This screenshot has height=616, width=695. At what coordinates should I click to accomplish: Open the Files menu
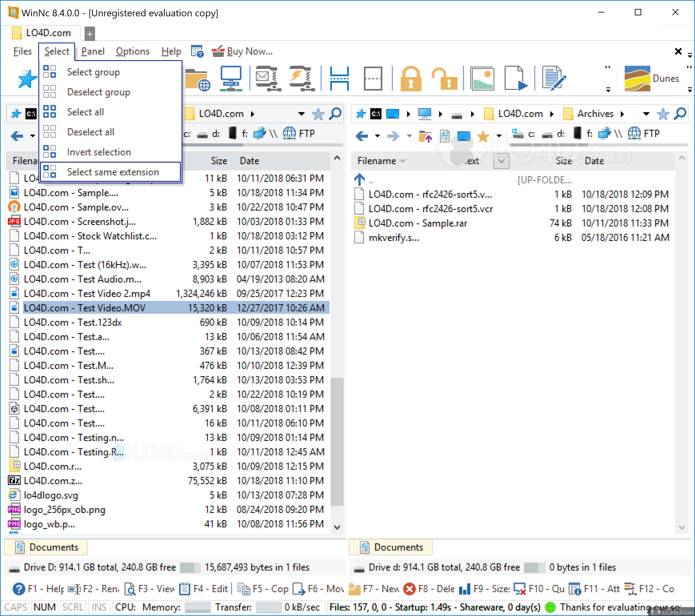tap(22, 51)
